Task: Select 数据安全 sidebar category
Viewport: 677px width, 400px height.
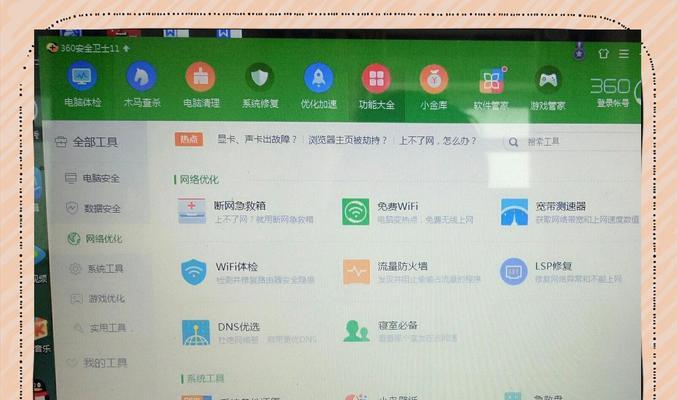Action: click(x=93, y=209)
